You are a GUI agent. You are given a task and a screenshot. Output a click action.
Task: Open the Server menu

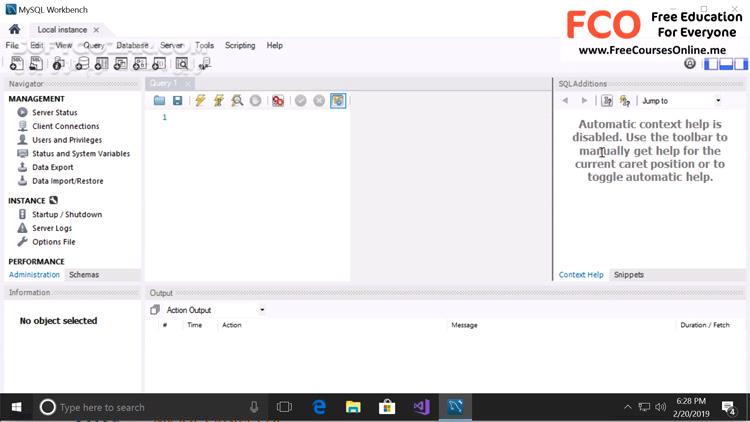pyautogui.click(x=172, y=45)
